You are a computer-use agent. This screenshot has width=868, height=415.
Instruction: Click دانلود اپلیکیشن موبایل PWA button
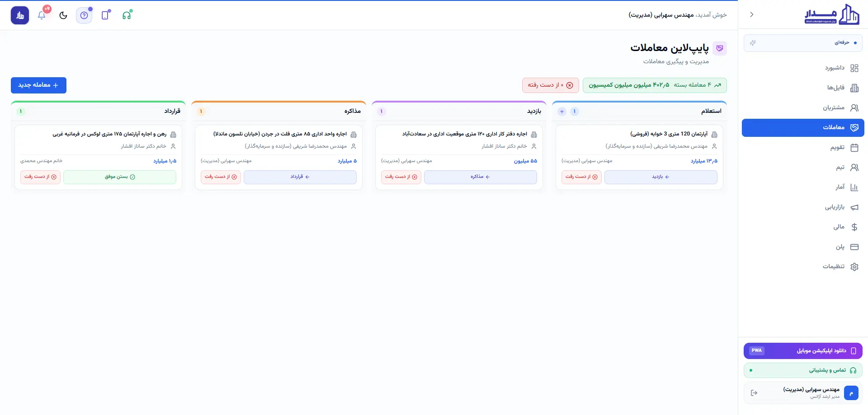point(803,351)
